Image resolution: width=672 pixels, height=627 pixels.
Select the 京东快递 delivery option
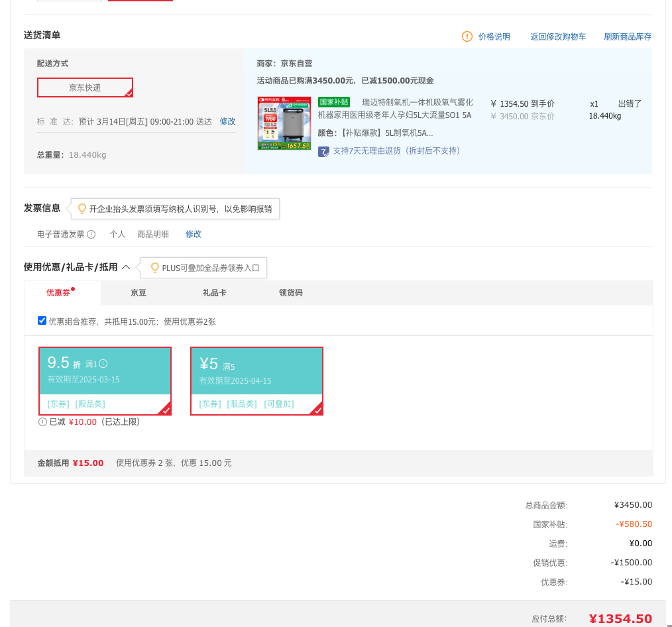click(x=85, y=87)
